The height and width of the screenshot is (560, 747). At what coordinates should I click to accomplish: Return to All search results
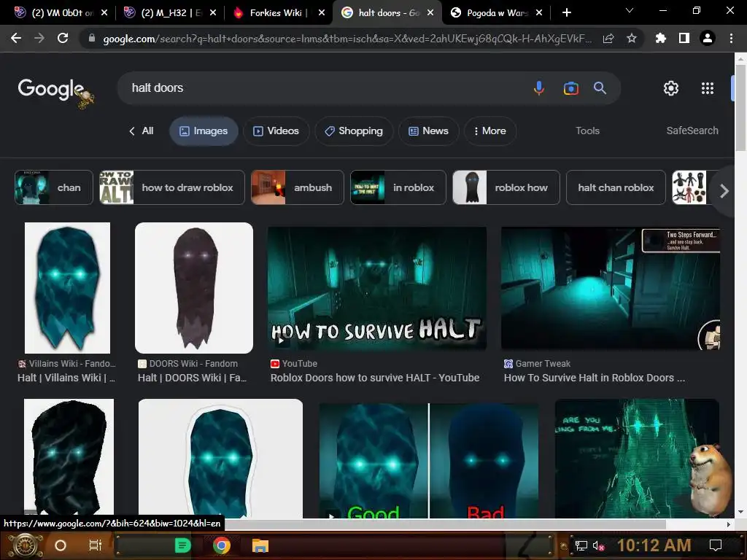tap(142, 131)
